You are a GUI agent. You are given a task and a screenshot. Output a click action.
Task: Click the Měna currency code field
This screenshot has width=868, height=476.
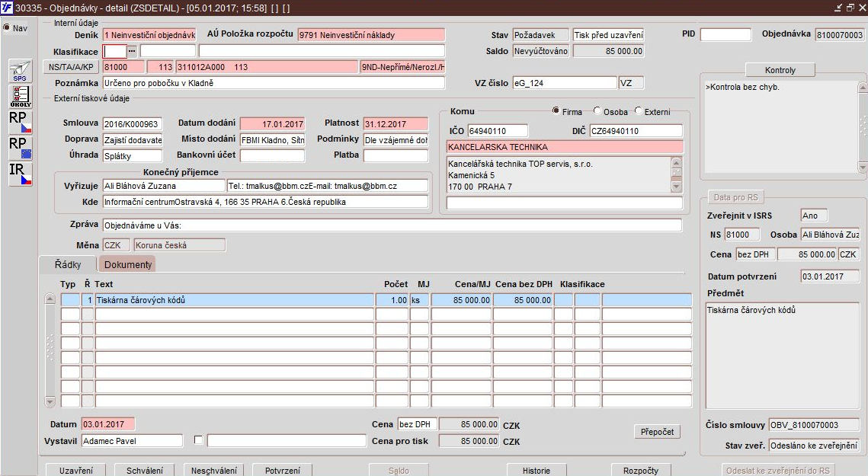(x=117, y=245)
